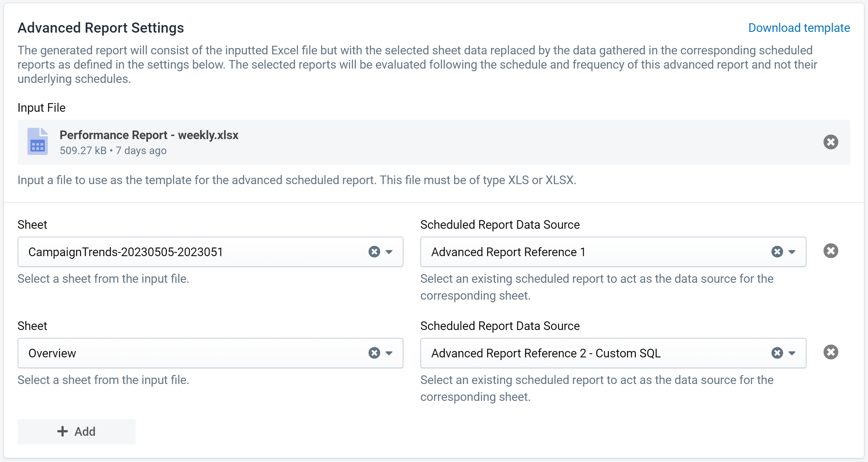
Task: Select the Performance Report - weekly.xlsx filename
Action: click(x=149, y=135)
